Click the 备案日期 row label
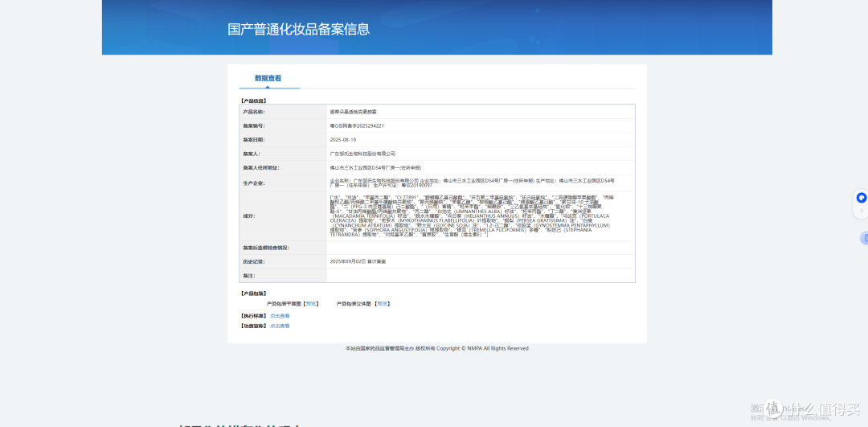 254,140
